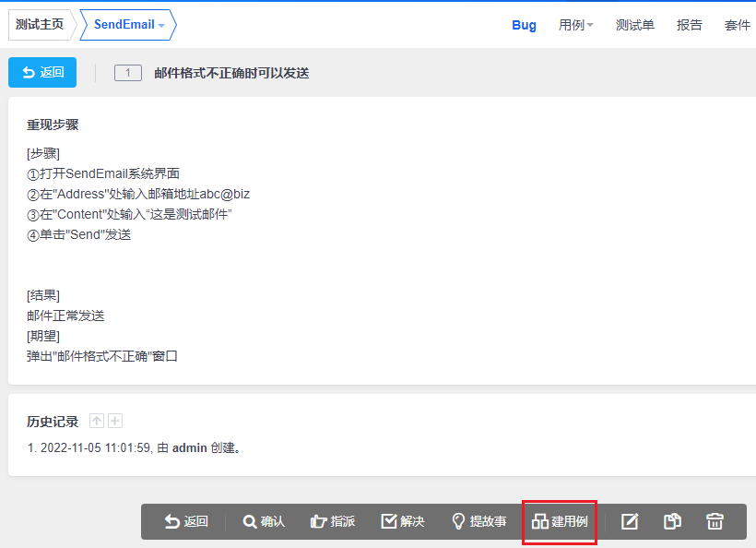756x548 pixels.
Task: Click step ①打开SendEmail系统界面
Action: pos(103,173)
